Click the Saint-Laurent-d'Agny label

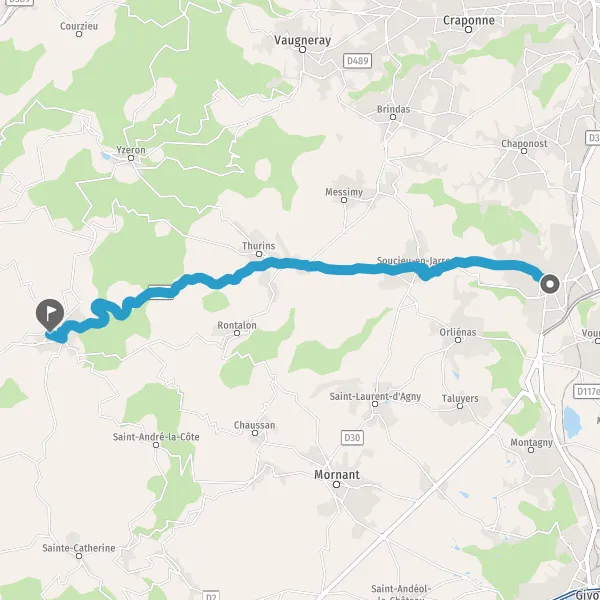click(x=375, y=396)
